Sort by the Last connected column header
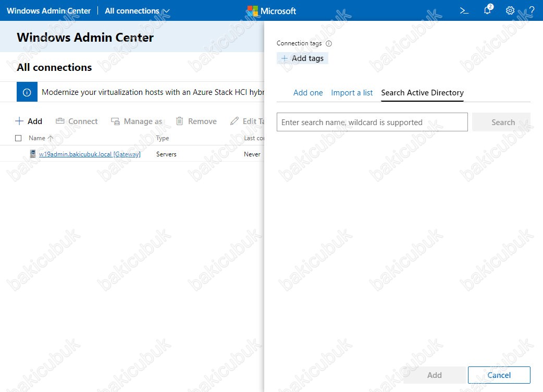The image size is (543, 392). click(254, 138)
